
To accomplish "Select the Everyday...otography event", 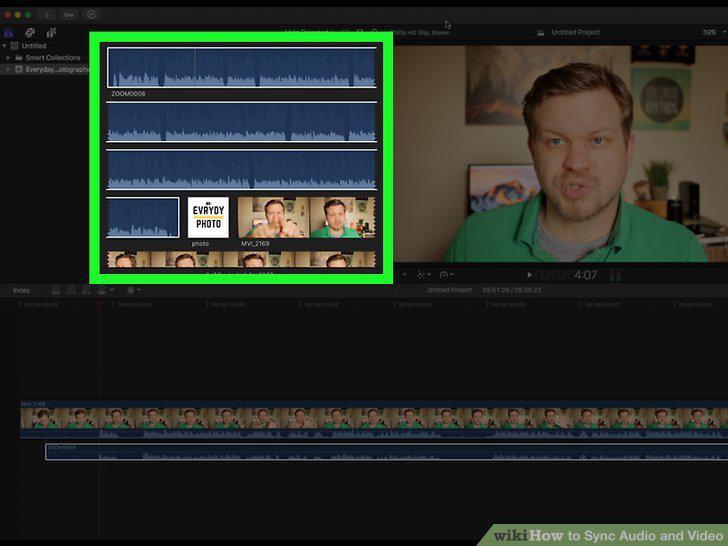I will 45,69.
